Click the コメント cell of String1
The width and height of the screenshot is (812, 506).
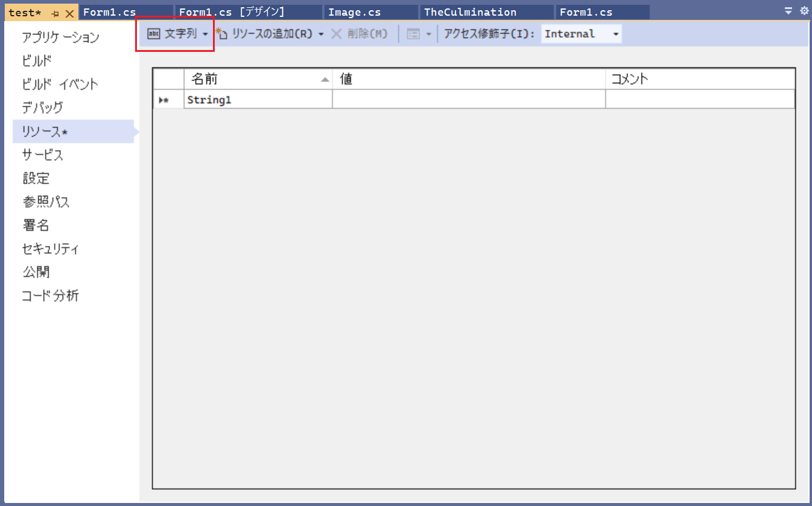click(700, 100)
